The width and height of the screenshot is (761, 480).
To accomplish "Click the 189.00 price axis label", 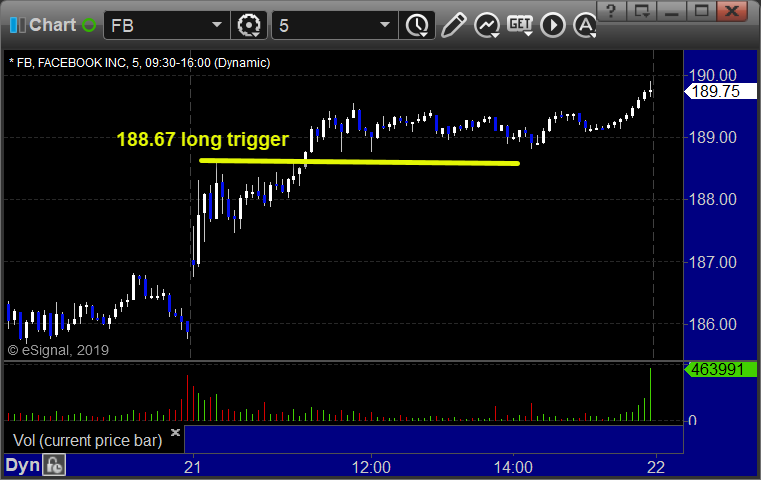I will 713,137.
